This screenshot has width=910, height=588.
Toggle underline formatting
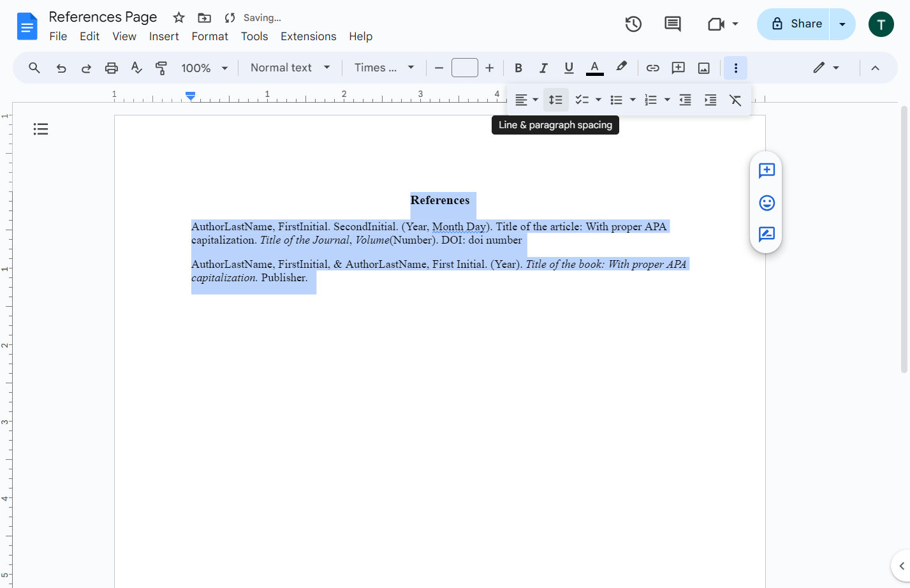tap(569, 68)
